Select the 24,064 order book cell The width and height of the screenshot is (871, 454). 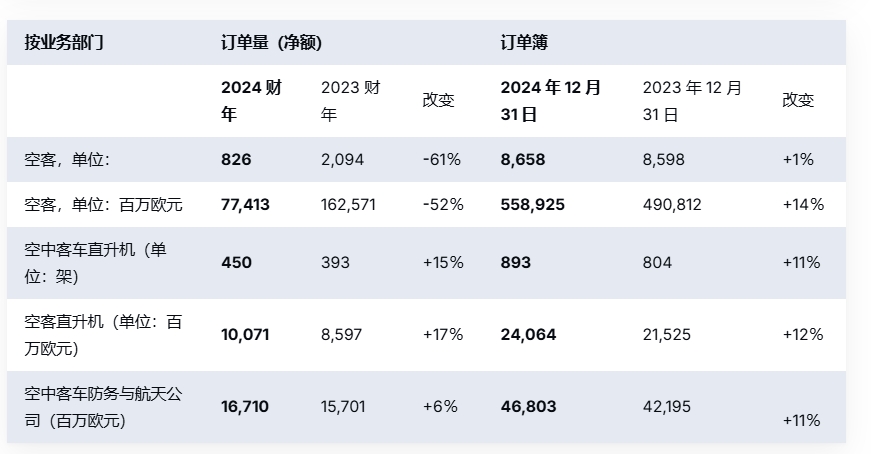[528, 334]
